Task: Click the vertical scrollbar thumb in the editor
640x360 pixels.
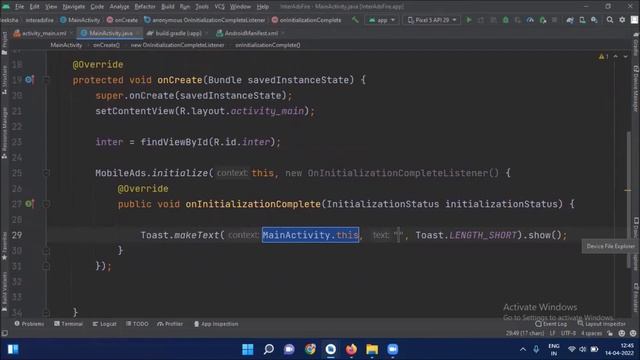Action: tap(628, 200)
